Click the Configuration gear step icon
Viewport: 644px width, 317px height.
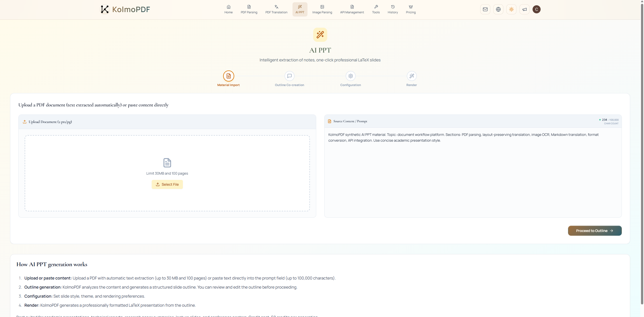click(x=350, y=76)
